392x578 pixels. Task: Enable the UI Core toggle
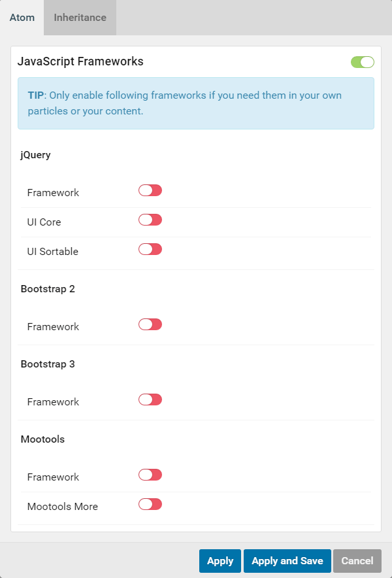150,220
